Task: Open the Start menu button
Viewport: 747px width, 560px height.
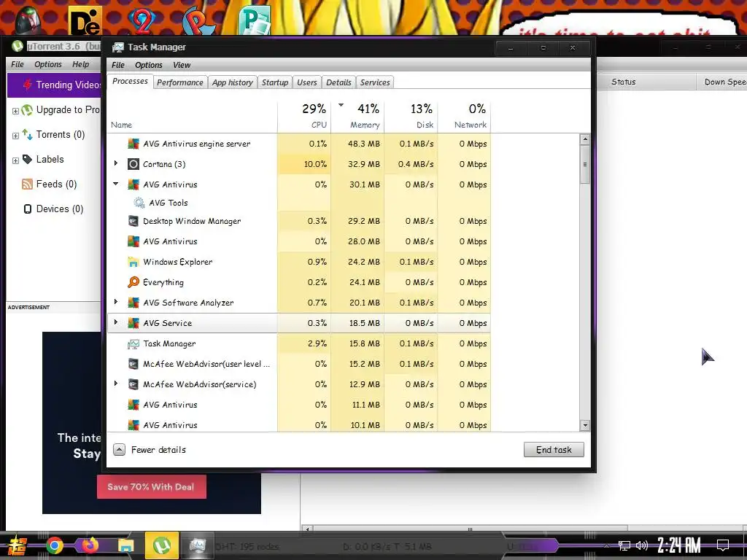Action: (x=18, y=545)
